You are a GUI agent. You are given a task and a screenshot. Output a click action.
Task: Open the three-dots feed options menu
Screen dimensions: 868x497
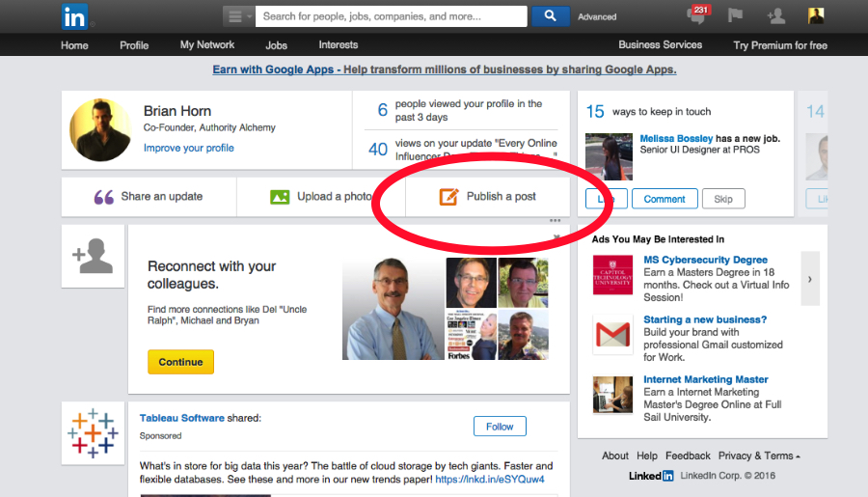click(x=556, y=221)
